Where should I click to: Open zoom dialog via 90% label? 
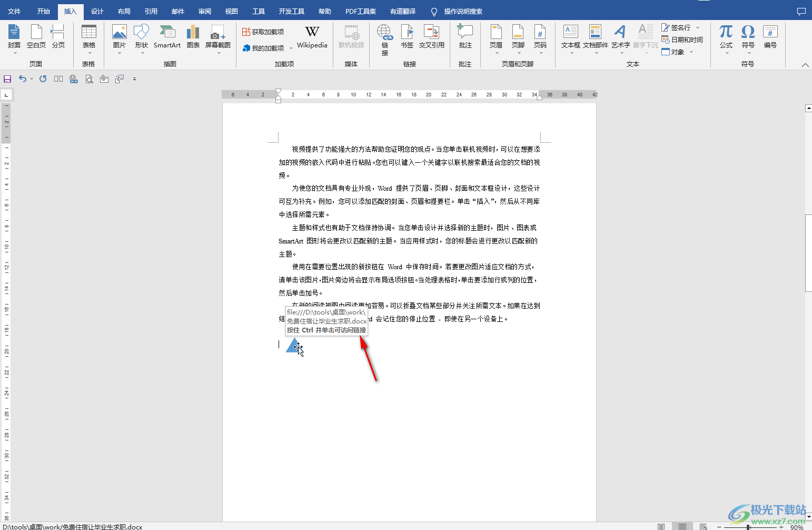click(797, 527)
